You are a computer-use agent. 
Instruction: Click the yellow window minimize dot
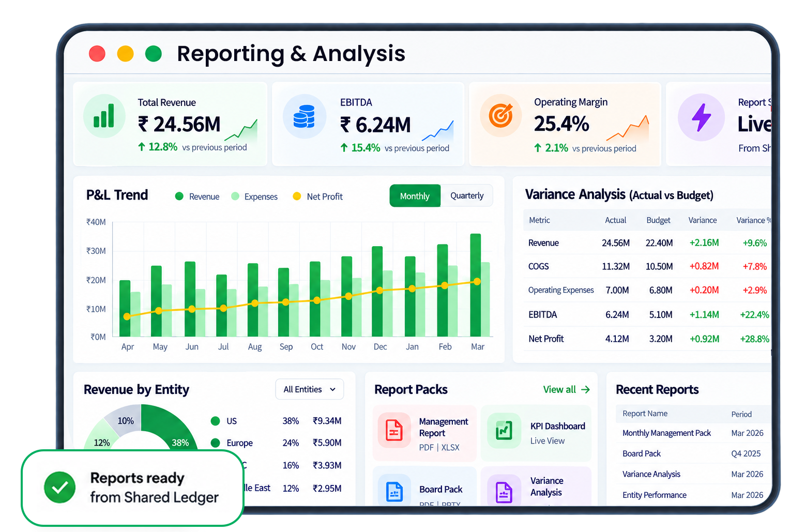126,54
